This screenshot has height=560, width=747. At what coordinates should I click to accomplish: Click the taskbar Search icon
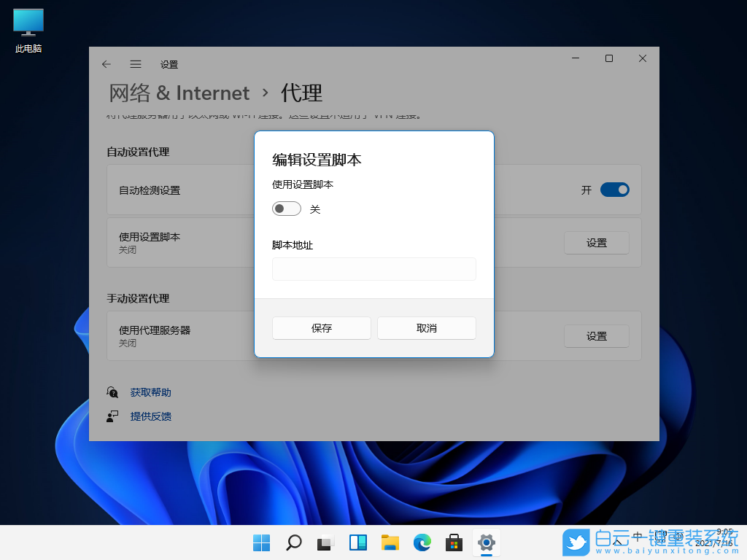(293, 543)
